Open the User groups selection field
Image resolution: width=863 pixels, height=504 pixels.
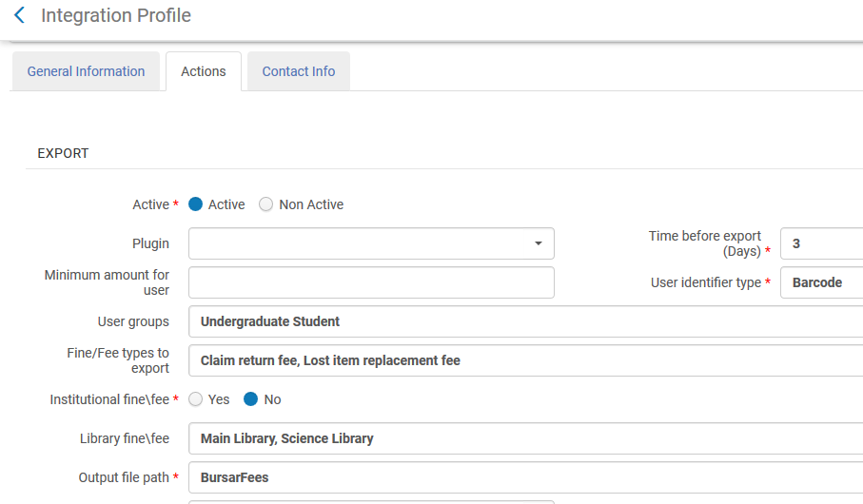point(523,321)
